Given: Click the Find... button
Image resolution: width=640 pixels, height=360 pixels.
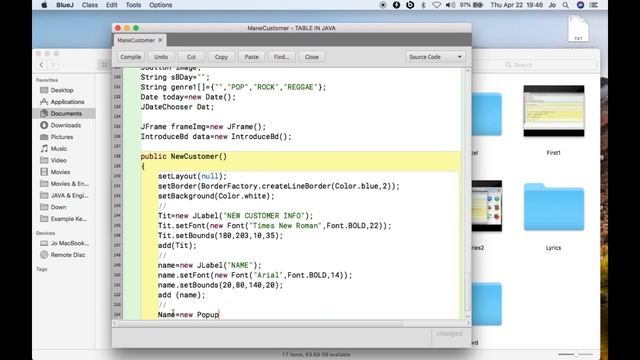Looking at the screenshot, I should tap(281, 57).
